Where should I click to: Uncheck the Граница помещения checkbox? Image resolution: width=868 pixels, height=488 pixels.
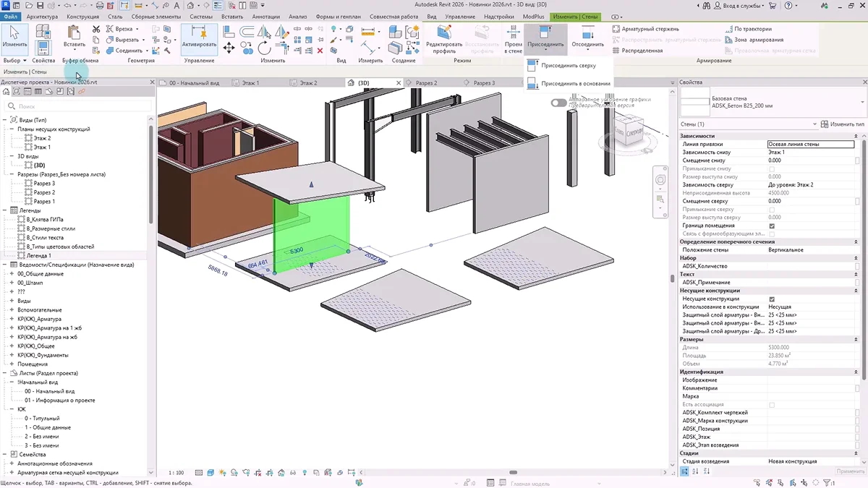click(x=772, y=226)
